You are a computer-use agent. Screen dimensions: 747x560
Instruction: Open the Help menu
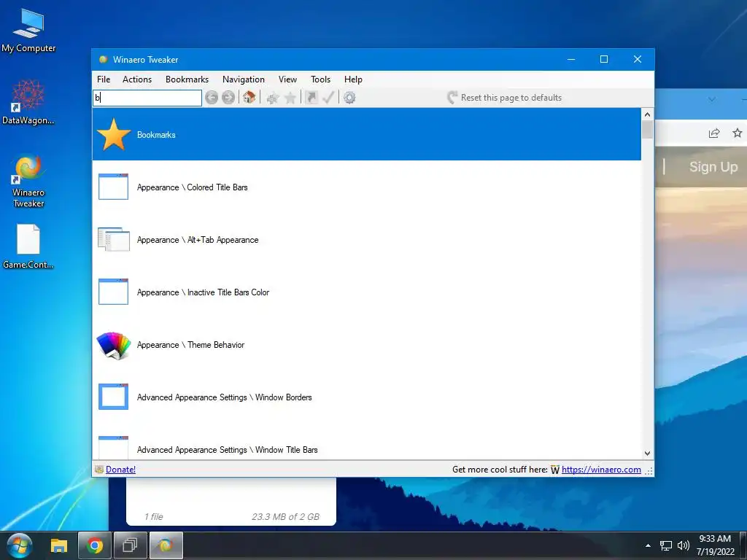pos(354,79)
